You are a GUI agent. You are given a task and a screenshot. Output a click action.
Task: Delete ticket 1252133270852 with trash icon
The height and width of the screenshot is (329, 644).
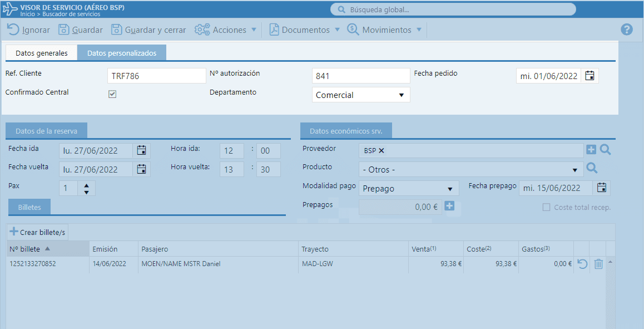(598, 264)
